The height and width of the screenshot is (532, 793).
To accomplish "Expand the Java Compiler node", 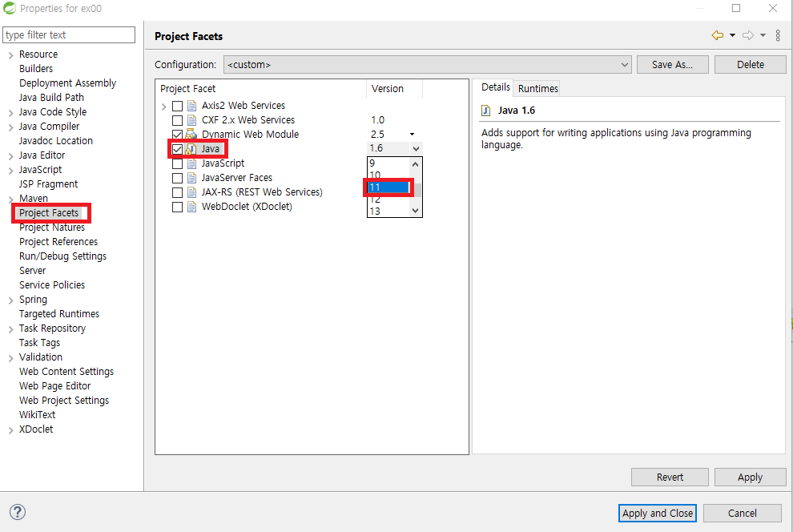I will pos(10,127).
